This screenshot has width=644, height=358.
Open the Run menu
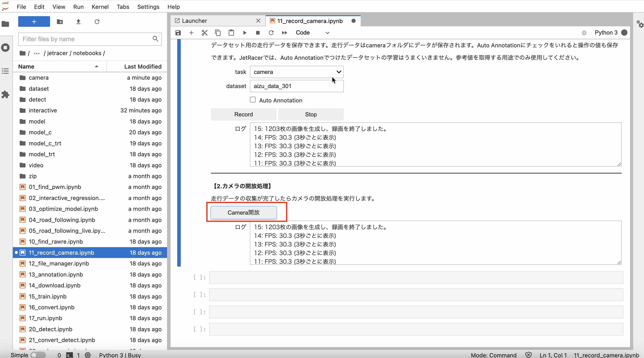78,7
